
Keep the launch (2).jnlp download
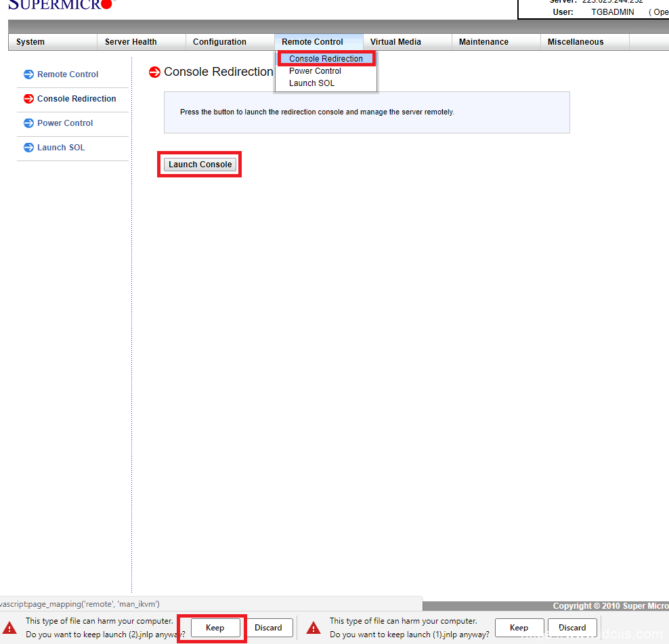(215, 628)
